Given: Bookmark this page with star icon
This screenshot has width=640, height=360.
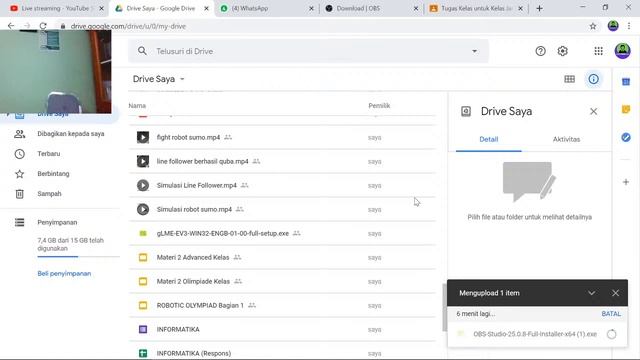Looking at the screenshot, I should click(593, 26).
